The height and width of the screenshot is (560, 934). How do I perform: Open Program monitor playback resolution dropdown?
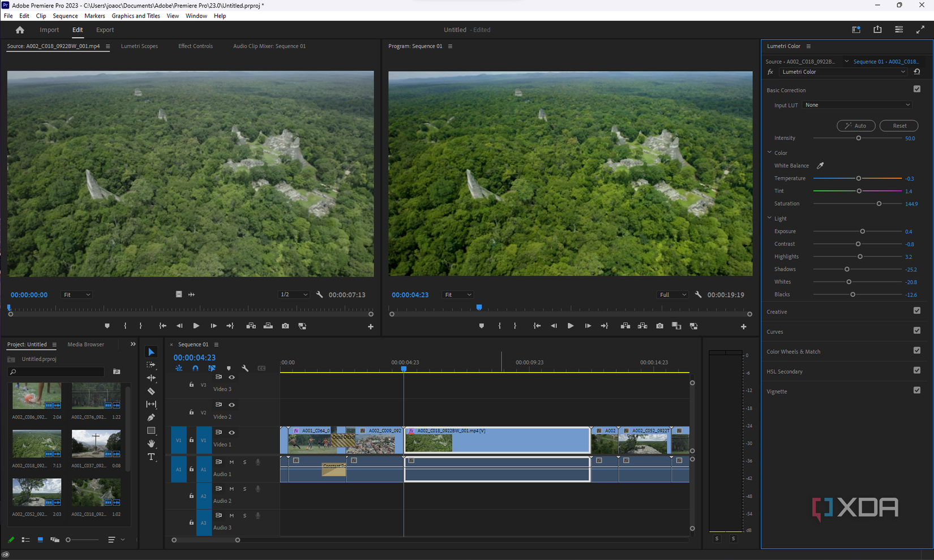tap(672, 295)
